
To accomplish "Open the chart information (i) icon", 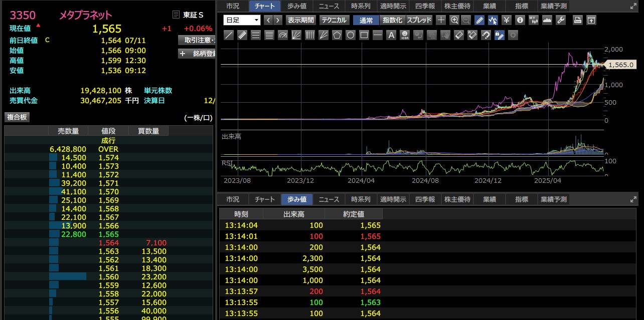I will (x=520, y=20).
